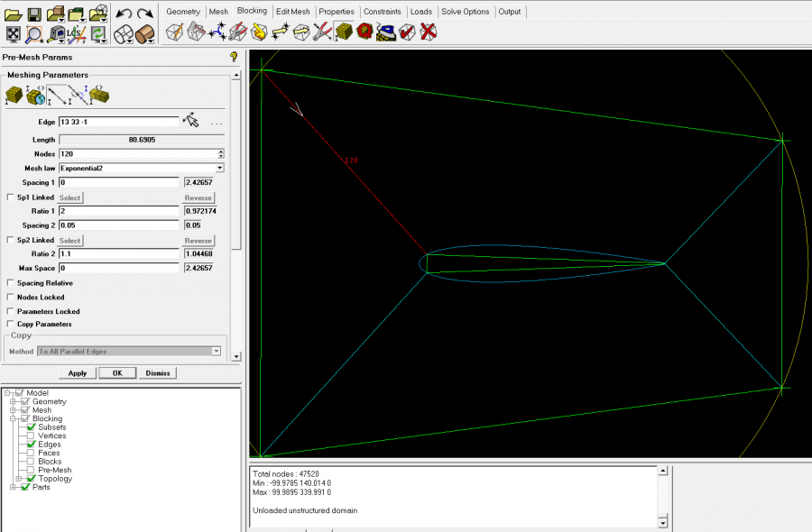Click the Undo arrow icon
Viewport: 812px width, 532px height.
124,14
